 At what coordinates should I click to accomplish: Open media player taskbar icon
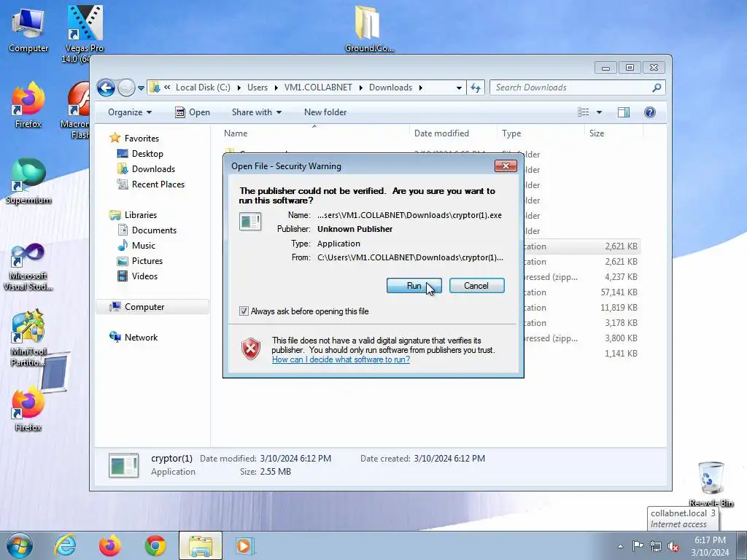pyautogui.click(x=245, y=545)
